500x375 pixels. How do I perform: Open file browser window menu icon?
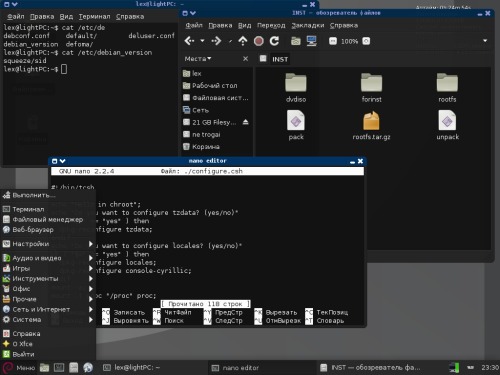[x=185, y=13]
